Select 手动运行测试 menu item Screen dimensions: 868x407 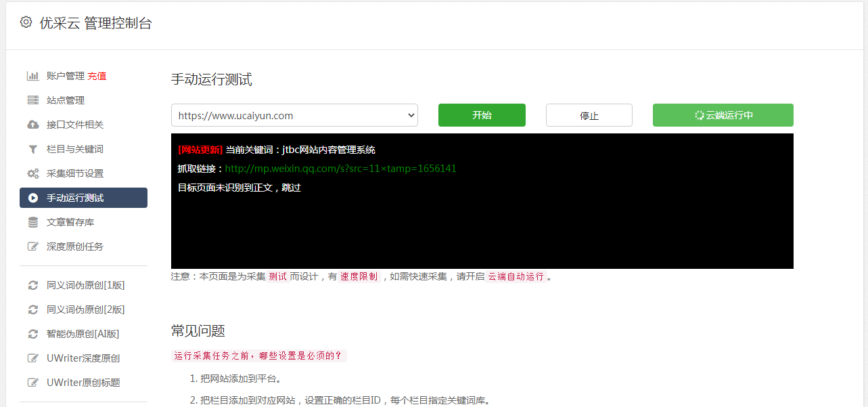click(x=83, y=198)
